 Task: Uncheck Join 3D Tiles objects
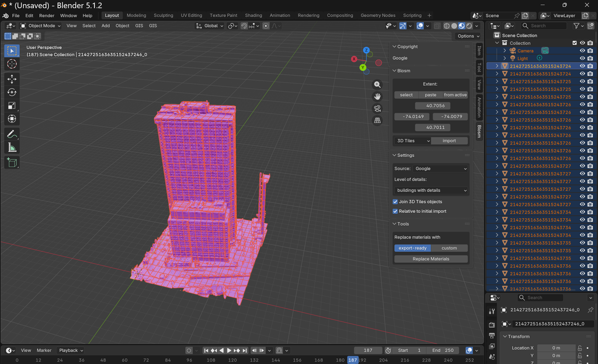[395, 202]
